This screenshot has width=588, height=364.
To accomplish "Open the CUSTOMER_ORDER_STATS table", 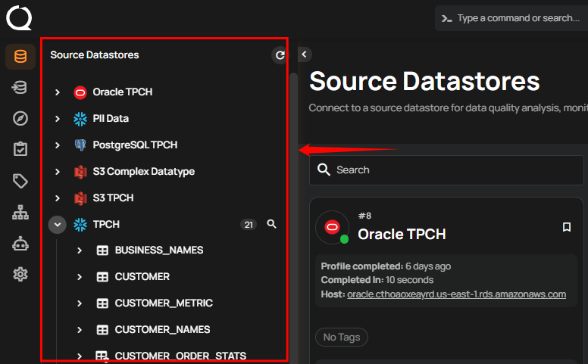I will pos(180,356).
